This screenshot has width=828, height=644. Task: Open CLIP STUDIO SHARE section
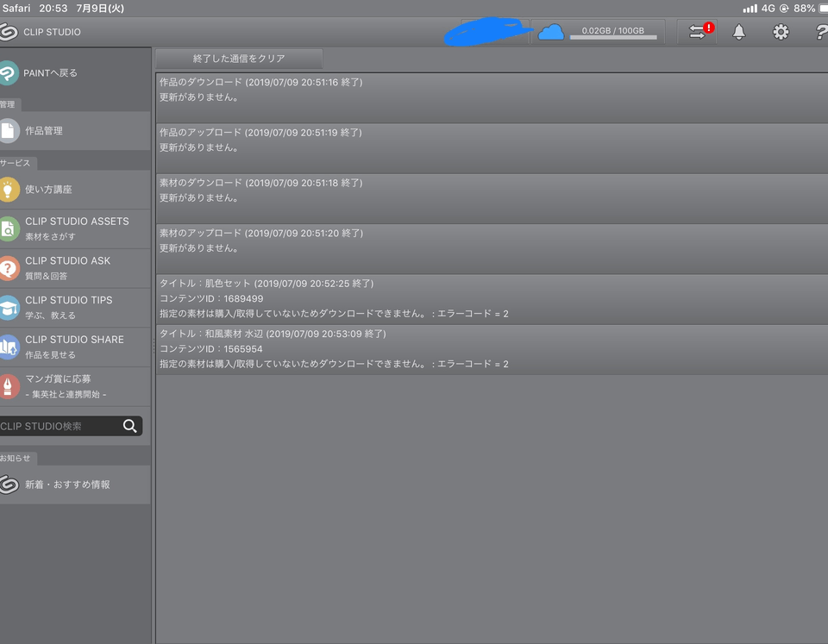click(x=74, y=347)
